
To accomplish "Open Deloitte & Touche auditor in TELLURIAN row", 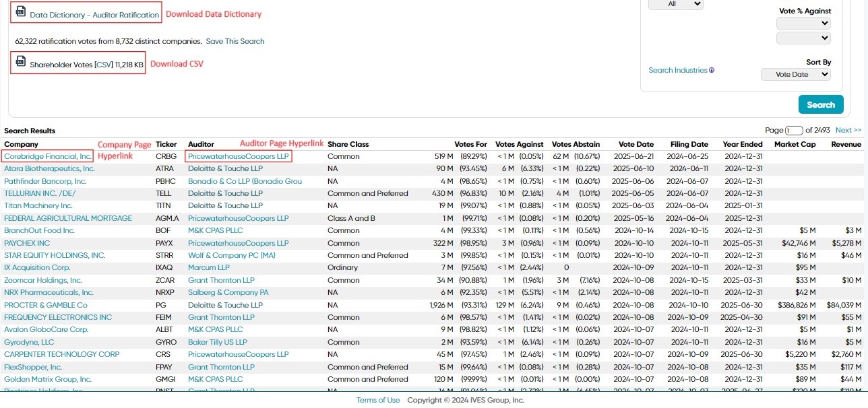I will point(225,193).
